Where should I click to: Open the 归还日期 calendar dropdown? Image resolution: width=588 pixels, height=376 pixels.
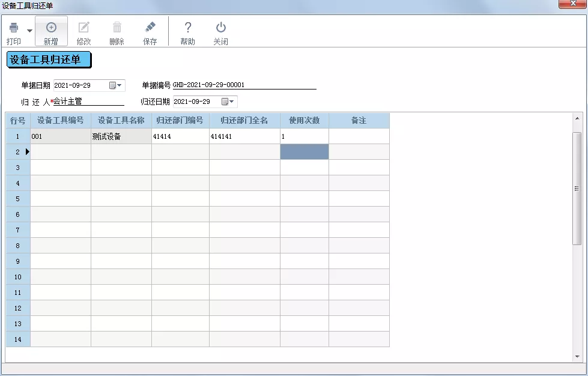point(228,102)
